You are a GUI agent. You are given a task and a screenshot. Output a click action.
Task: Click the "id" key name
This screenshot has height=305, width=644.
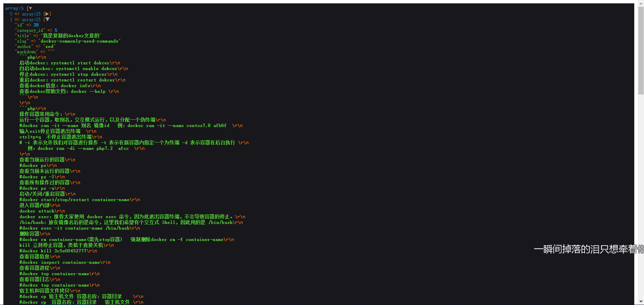click(19, 25)
